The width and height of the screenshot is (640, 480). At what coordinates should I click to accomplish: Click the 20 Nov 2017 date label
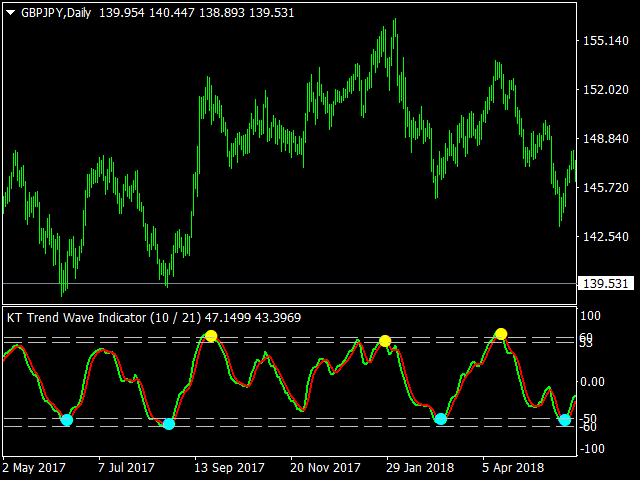(325, 467)
